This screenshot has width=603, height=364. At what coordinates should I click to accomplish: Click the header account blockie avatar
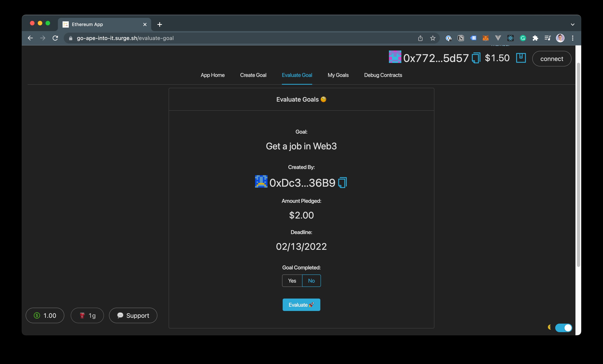pyautogui.click(x=395, y=57)
